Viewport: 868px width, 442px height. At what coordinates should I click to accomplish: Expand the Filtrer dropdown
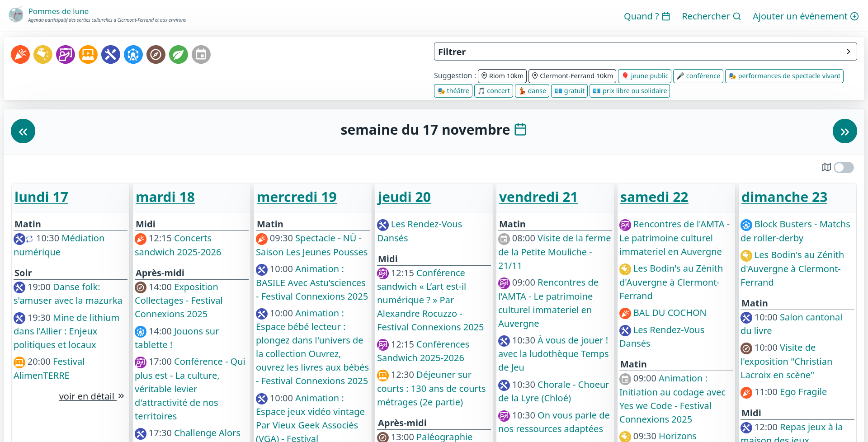coord(645,52)
